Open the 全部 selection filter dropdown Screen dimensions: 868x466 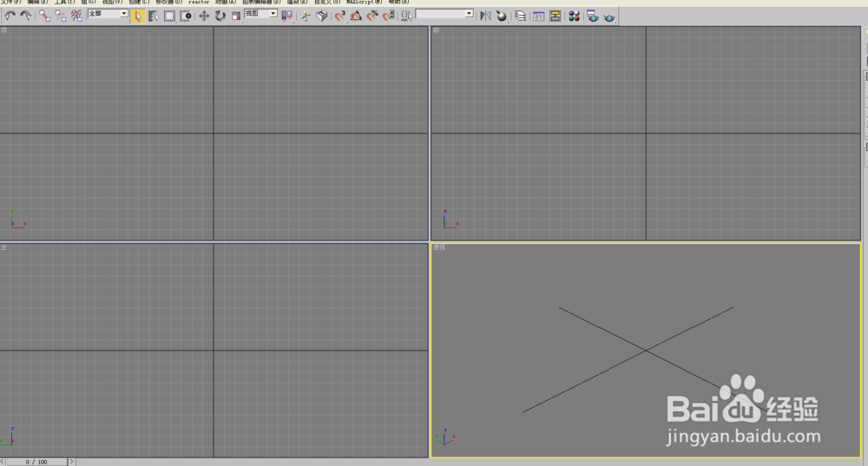[108, 14]
